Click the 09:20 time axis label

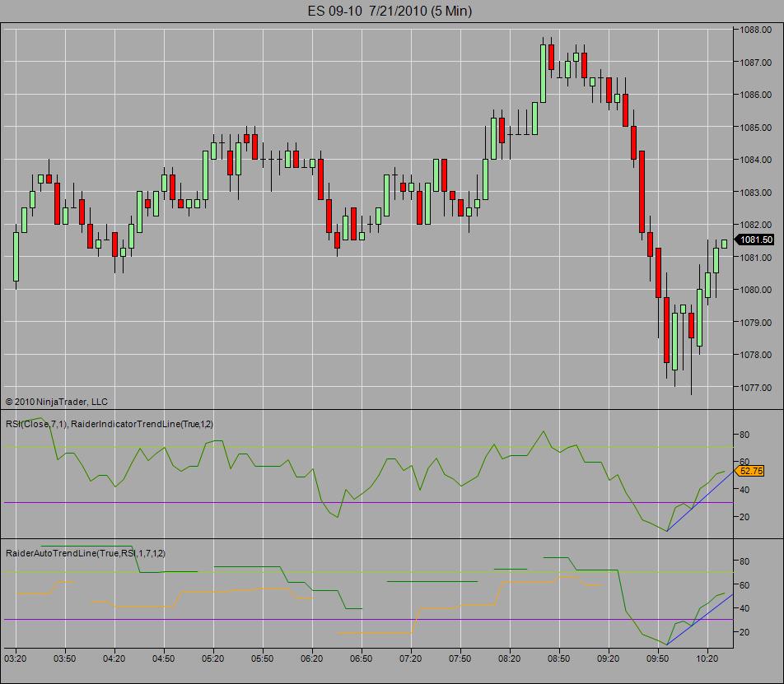tap(609, 659)
